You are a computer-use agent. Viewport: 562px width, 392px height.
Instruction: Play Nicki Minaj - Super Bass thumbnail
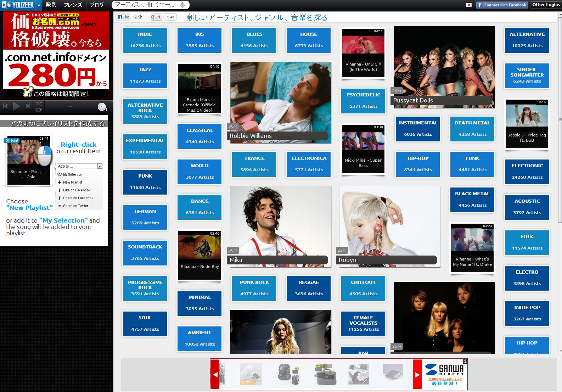click(363, 149)
